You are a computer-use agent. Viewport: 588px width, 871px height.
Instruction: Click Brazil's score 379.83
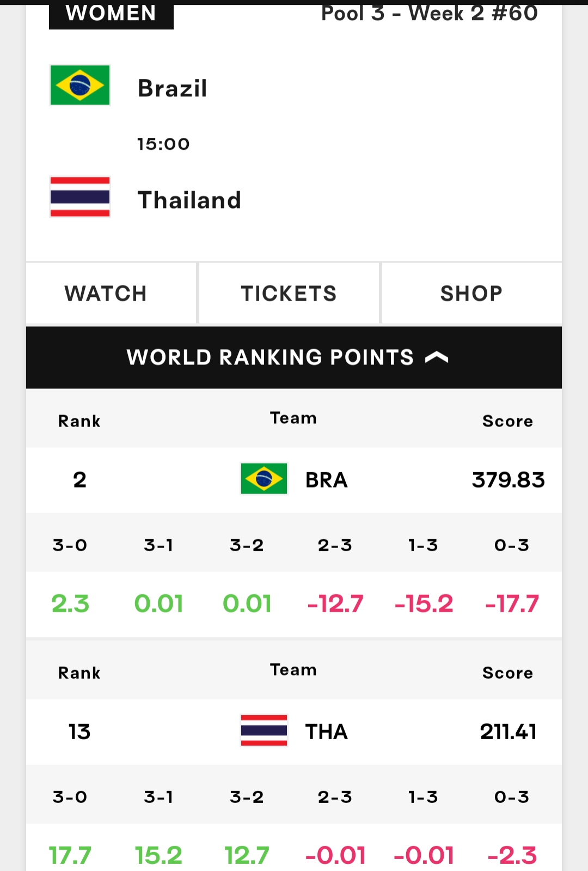coord(508,480)
